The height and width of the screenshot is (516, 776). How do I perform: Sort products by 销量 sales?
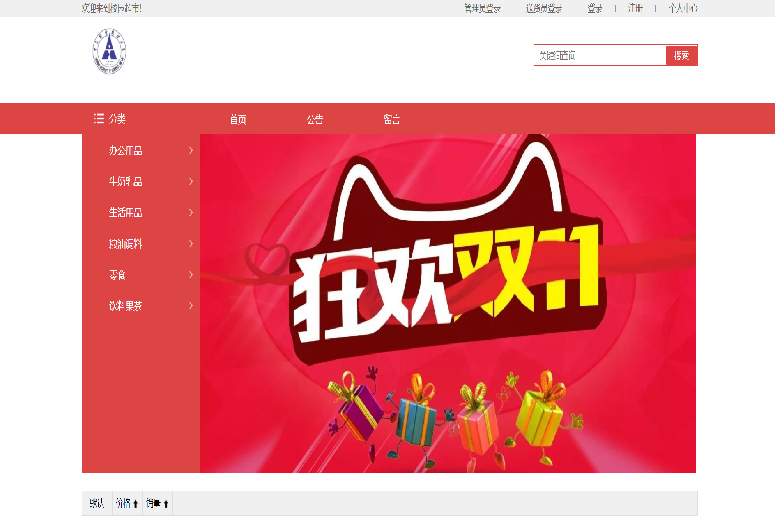[157, 504]
